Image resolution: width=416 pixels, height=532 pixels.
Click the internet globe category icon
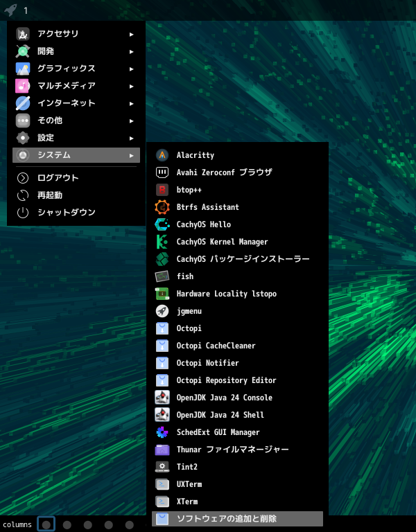[23, 103]
